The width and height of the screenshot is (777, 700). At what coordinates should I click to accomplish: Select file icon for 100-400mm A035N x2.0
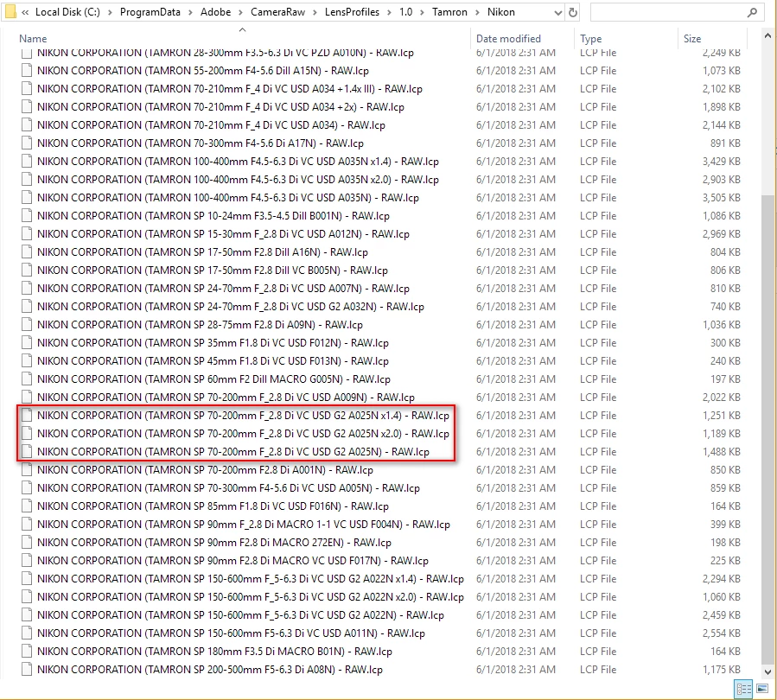tap(27, 180)
